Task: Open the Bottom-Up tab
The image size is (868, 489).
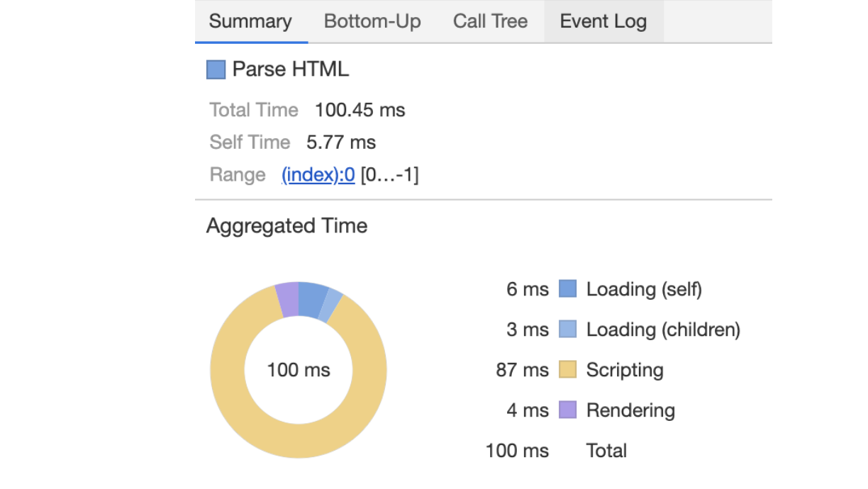Action: click(x=372, y=21)
